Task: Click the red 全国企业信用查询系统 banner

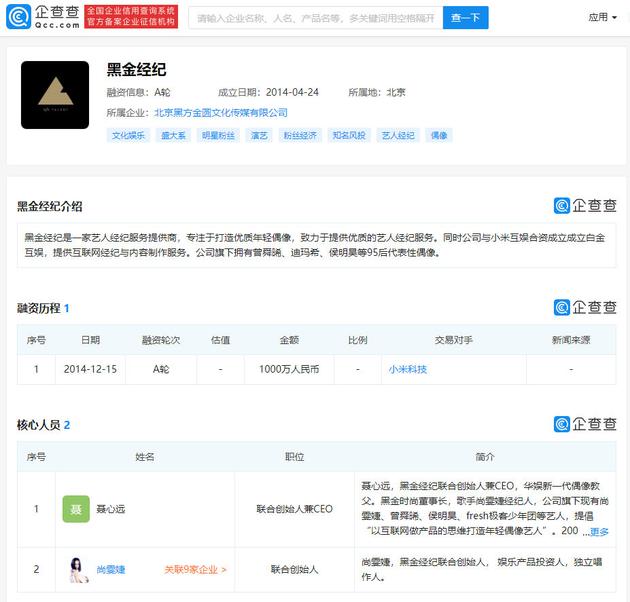Action: pos(131,17)
